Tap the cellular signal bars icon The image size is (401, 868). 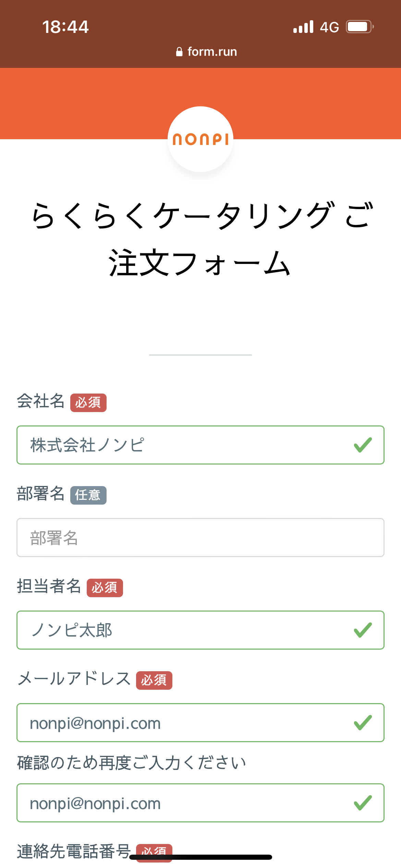[x=303, y=27]
